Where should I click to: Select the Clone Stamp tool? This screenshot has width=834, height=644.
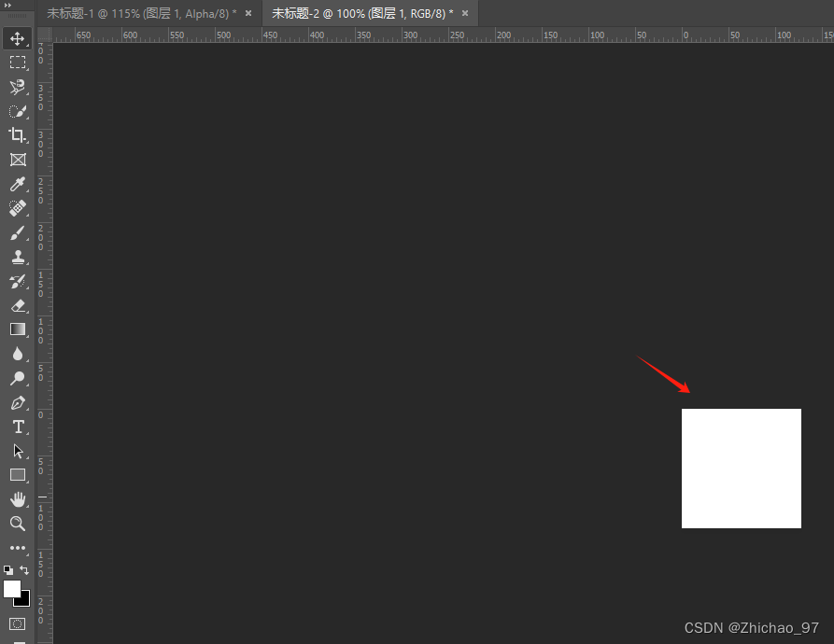(18, 258)
